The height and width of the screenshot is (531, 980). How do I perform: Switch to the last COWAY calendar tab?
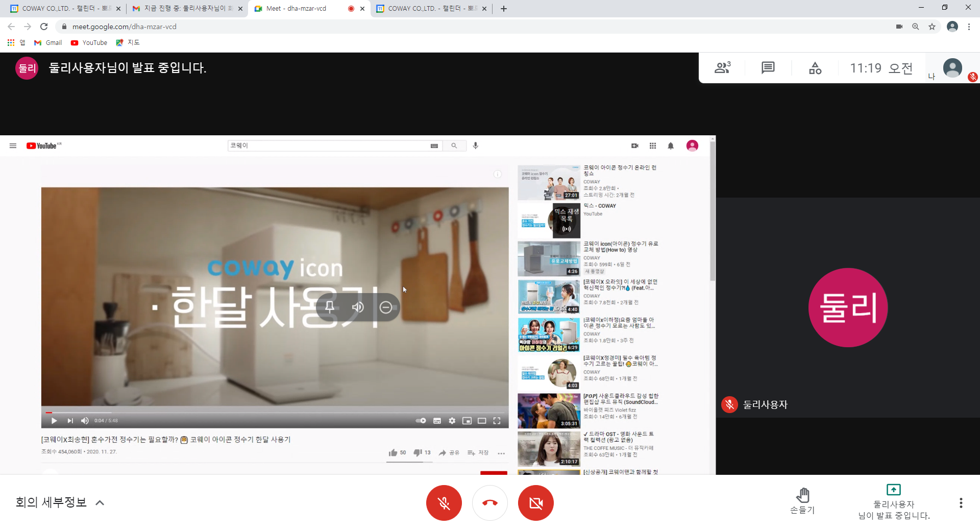click(431, 9)
